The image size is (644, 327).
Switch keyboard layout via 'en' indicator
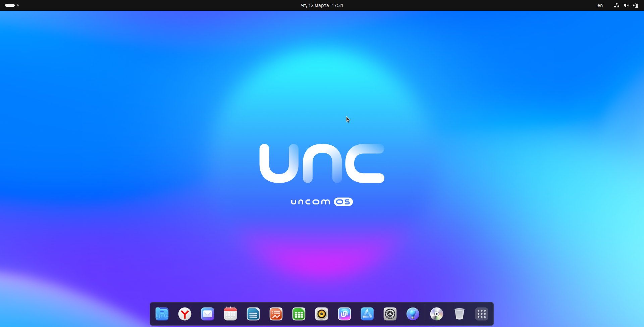point(600,5)
